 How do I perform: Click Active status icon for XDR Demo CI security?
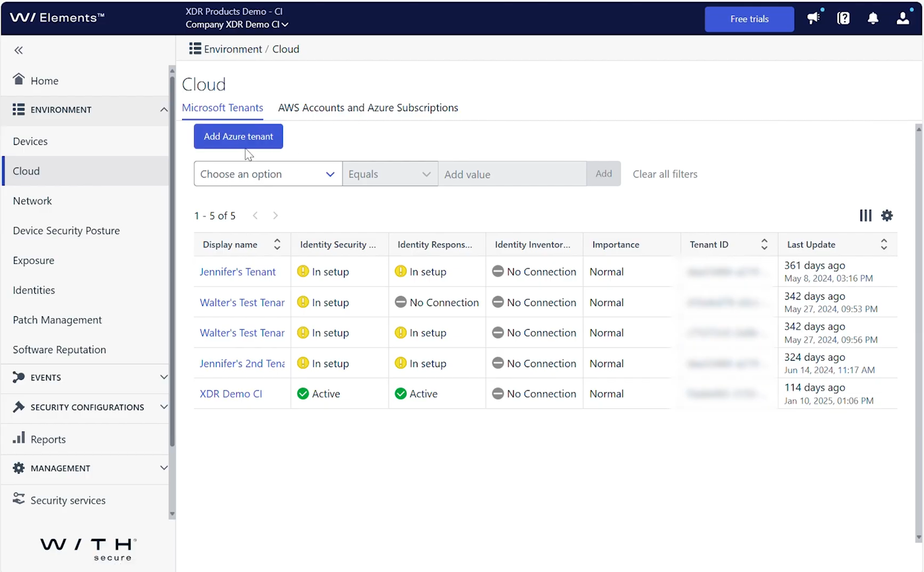[303, 394]
